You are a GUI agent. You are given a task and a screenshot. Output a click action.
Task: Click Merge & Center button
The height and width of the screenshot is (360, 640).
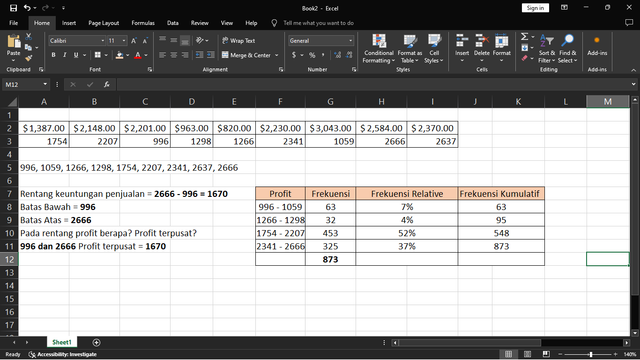click(x=246, y=55)
